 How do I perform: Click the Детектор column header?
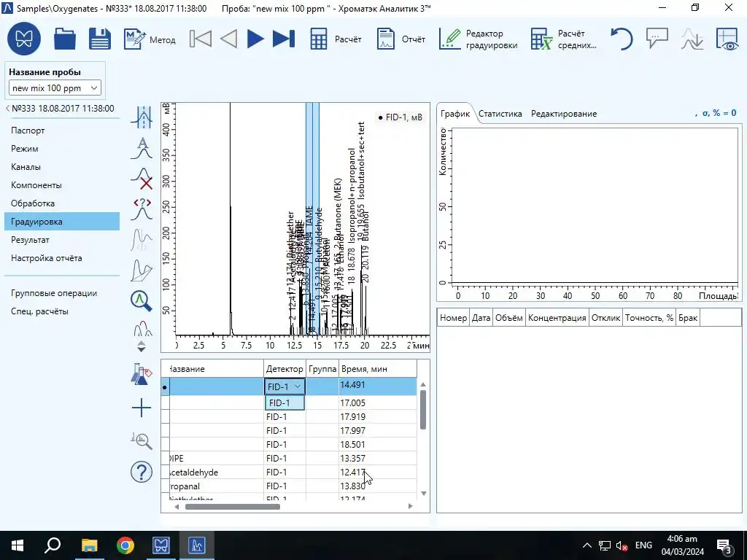coord(285,369)
